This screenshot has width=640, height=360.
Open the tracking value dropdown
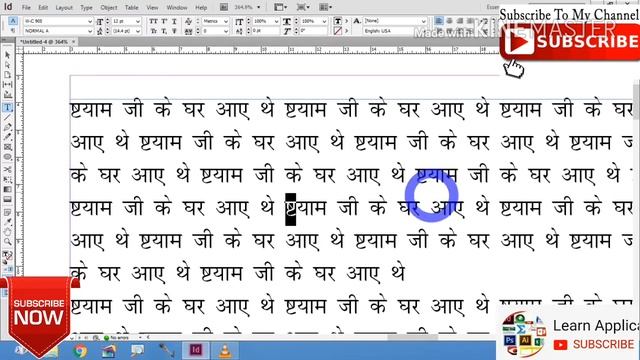pyautogui.click(x=225, y=31)
